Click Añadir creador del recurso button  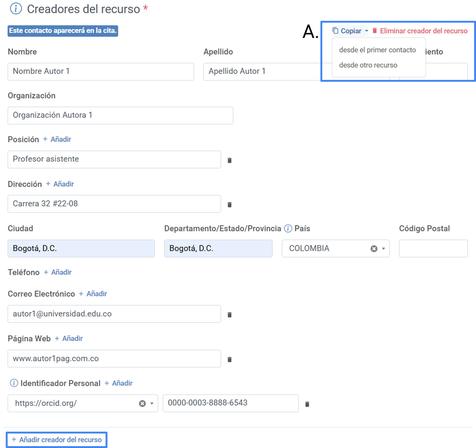tap(57, 440)
